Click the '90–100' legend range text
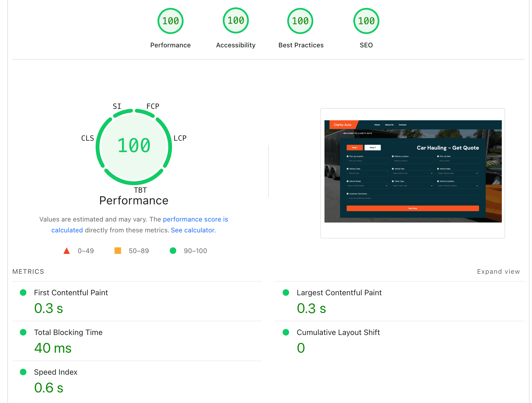This screenshot has width=532, height=403. [195, 251]
